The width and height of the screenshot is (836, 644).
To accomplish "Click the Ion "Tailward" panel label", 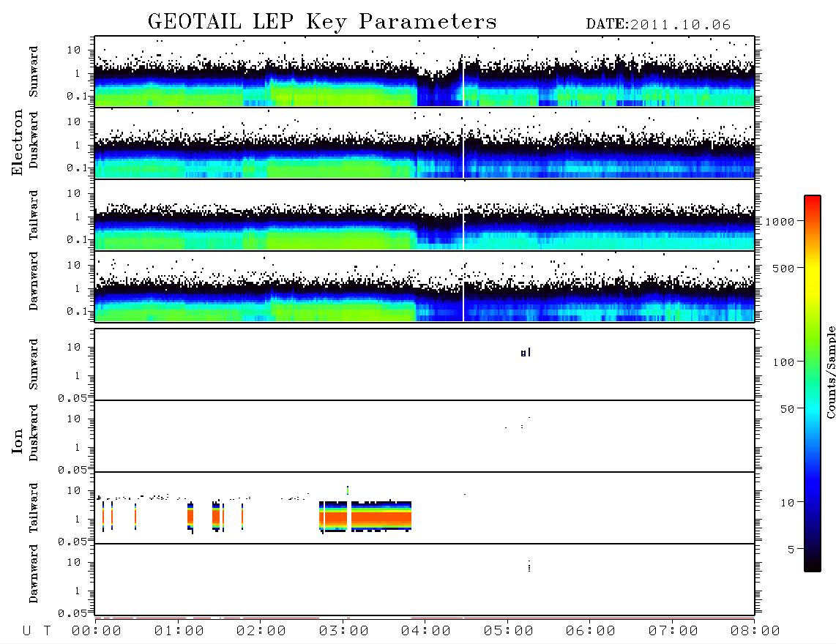I will pyautogui.click(x=34, y=508).
